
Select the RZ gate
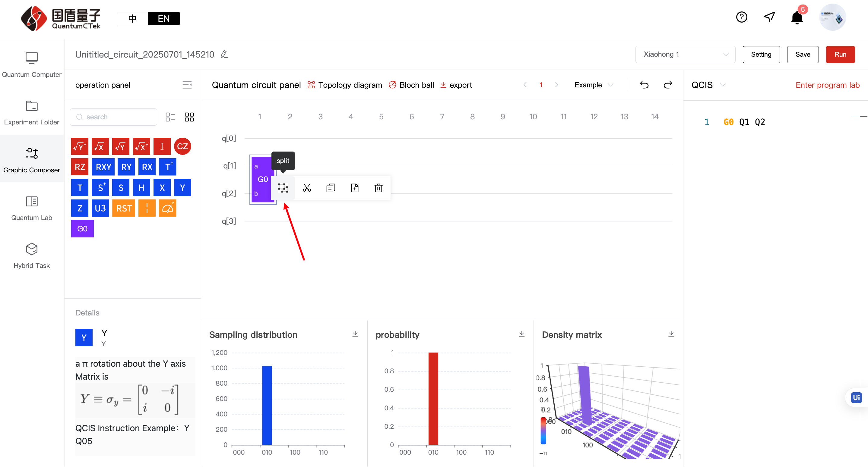click(x=80, y=167)
